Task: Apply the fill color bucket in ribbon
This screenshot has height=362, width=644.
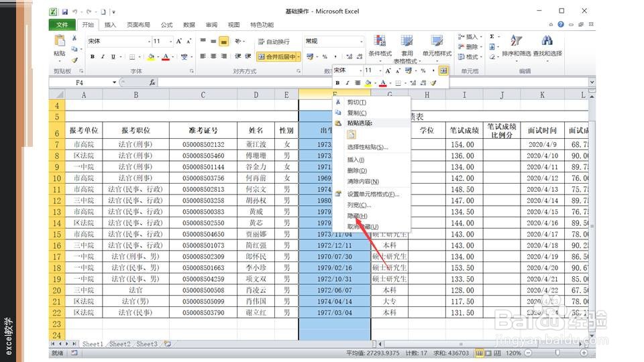Action: click(x=151, y=56)
